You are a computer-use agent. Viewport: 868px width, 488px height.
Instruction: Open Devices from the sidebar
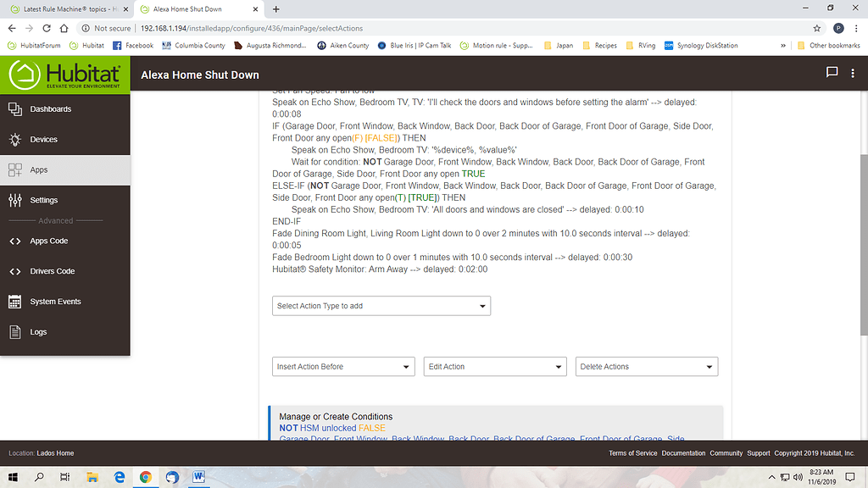(43, 140)
